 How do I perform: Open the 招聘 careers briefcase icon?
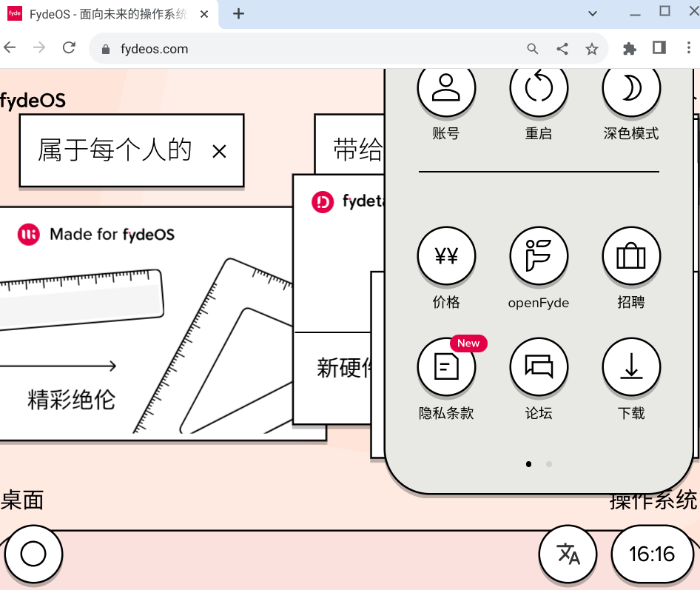click(x=630, y=256)
